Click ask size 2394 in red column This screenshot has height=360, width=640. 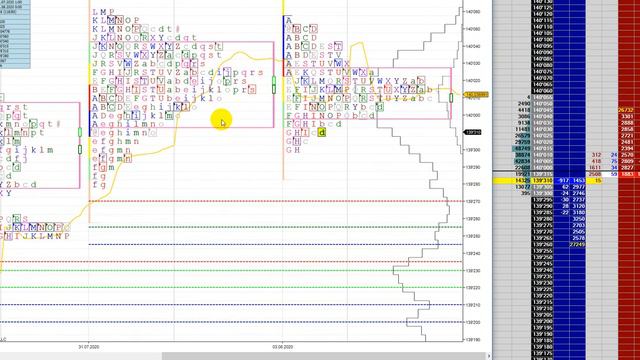(627, 149)
